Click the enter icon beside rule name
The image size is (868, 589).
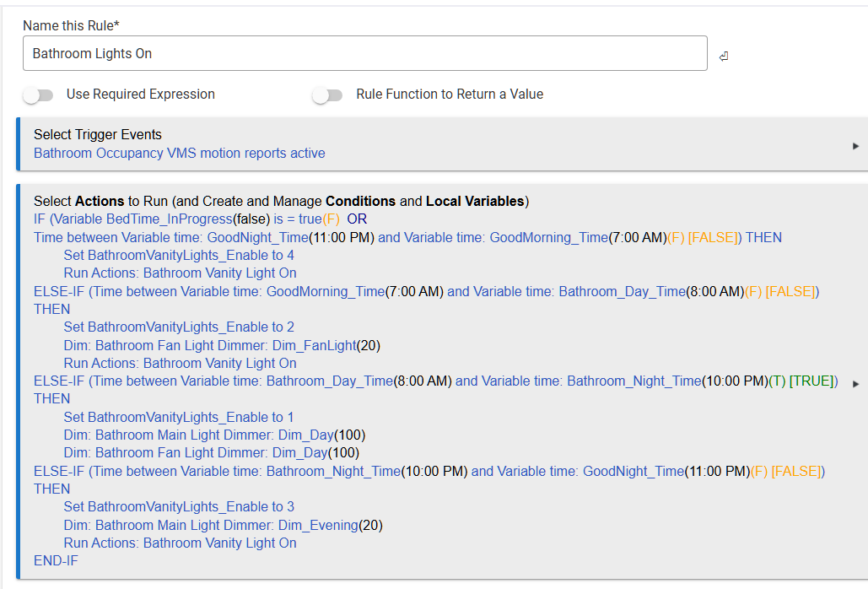pyautogui.click(x=724, y=57)
